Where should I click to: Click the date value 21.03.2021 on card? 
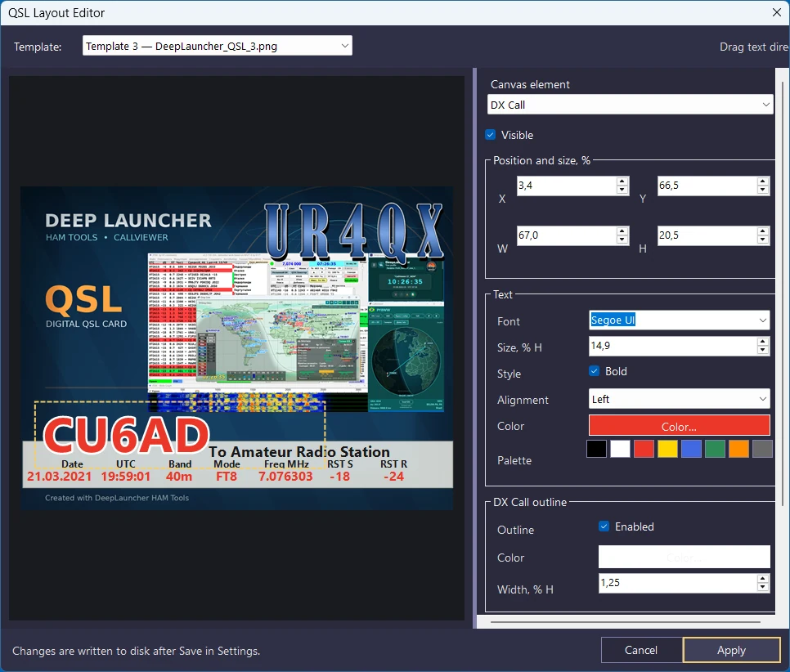pos(60,477)
